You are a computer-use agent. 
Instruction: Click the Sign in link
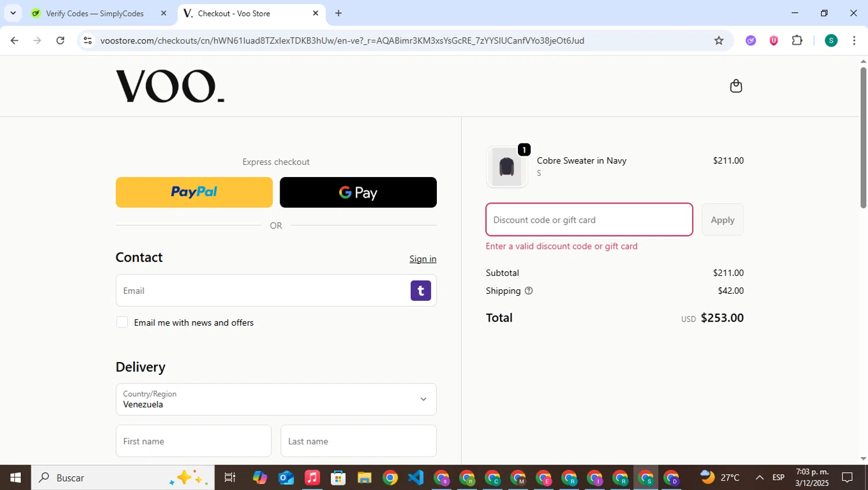pos(423,259)
